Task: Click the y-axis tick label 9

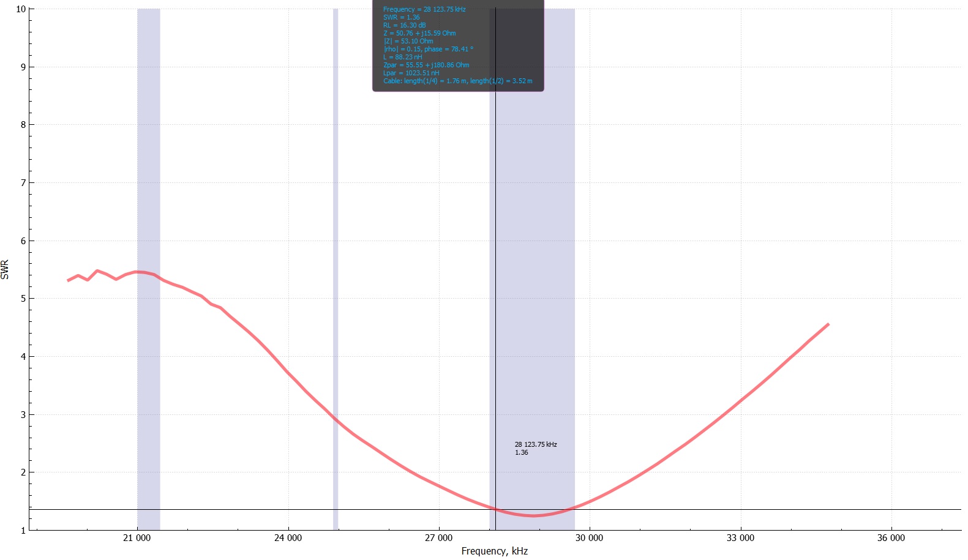Action: [x=23, y=67]
